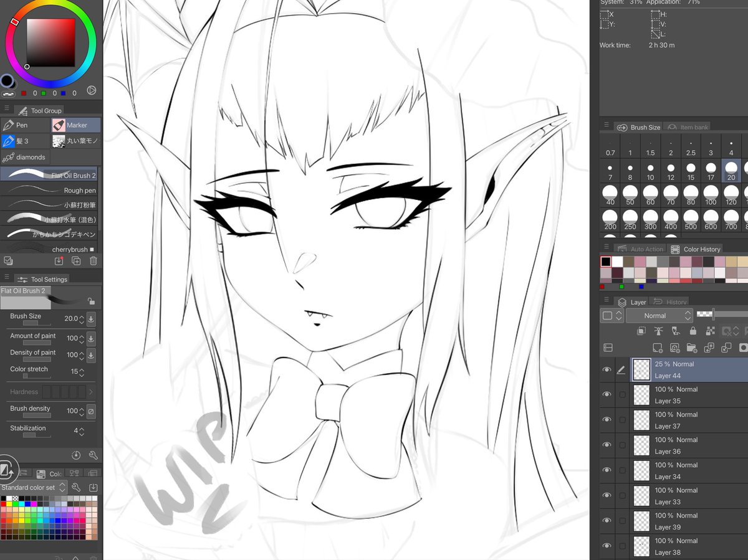Click the new layer folder icon
Viewport: 748px width, 560px height.
pyautogui.click(x=691, y=348)
